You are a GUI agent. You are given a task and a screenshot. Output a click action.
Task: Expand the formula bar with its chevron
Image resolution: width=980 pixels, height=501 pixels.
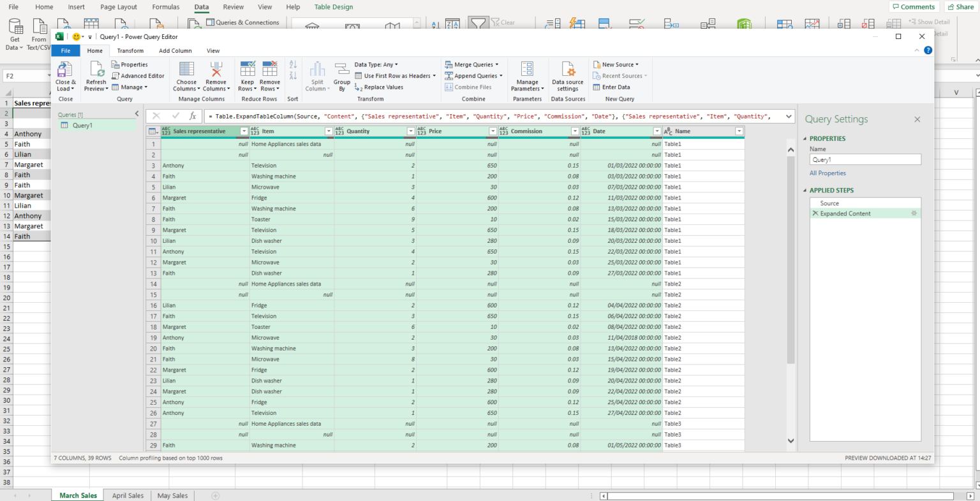789,116
